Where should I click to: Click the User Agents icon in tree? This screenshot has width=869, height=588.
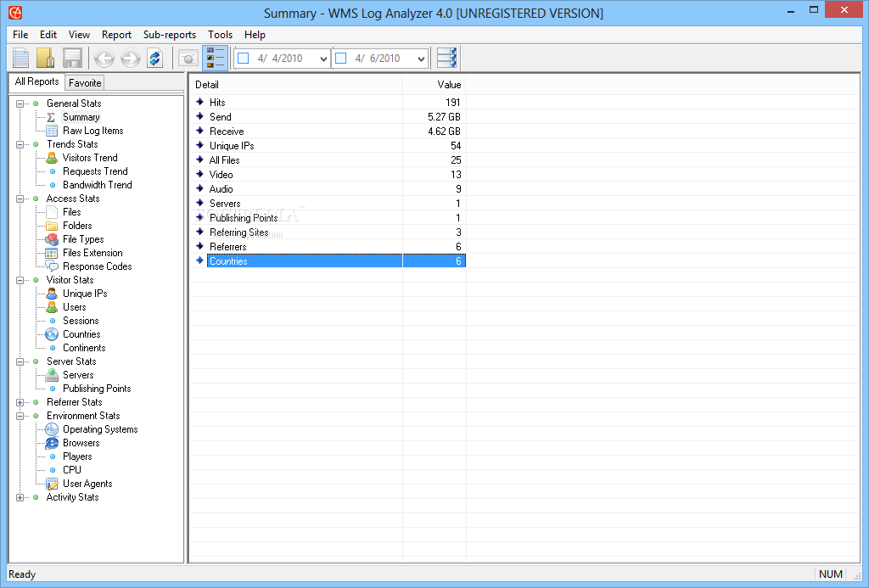click(x=52, y=484)
